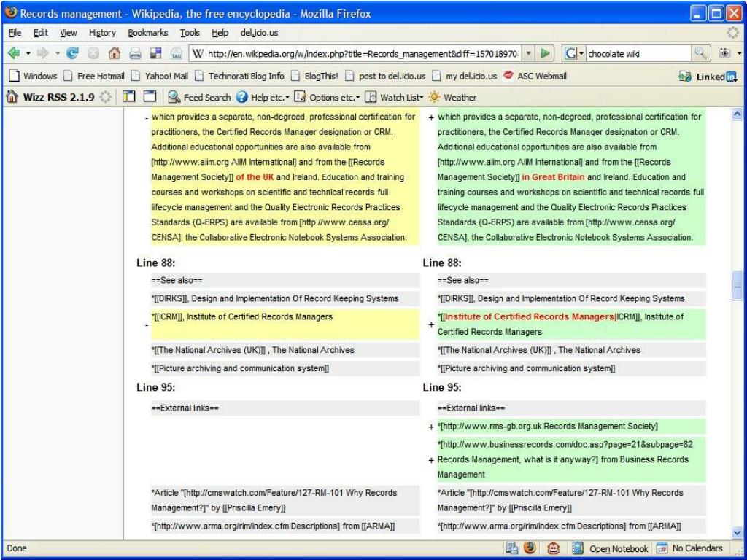Click the Wizz RSS home icon

(12, 97)
